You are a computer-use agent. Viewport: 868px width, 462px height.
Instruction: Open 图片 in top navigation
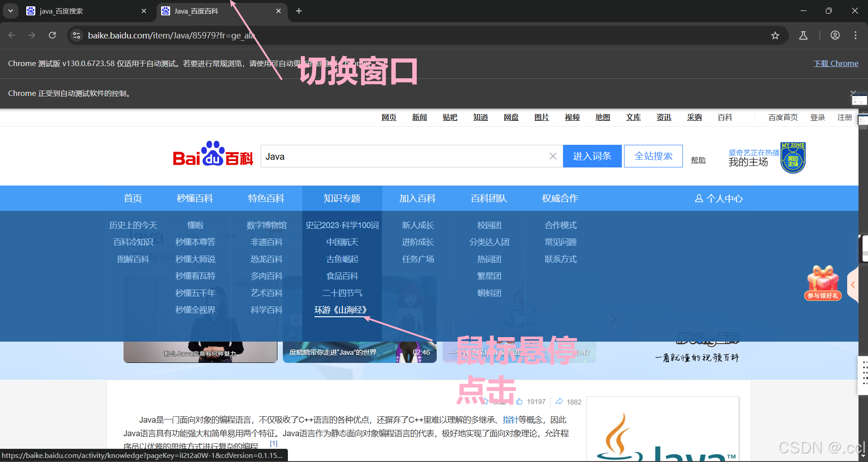tap(542, 117)
